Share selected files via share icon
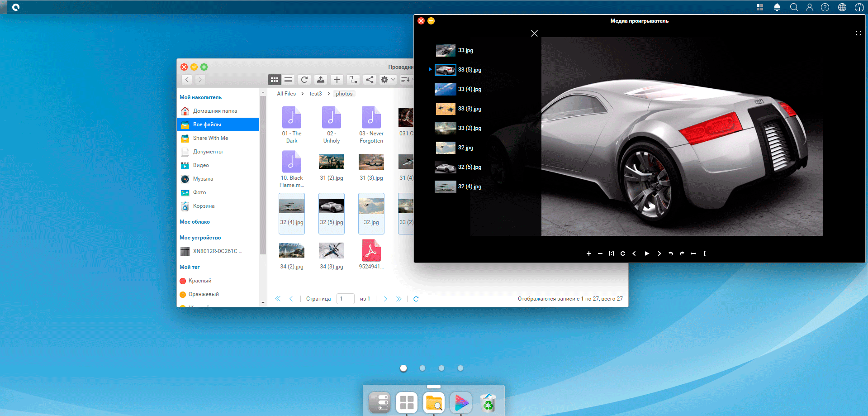The width and height of the screenshot is (868, 416). point(370,80)
